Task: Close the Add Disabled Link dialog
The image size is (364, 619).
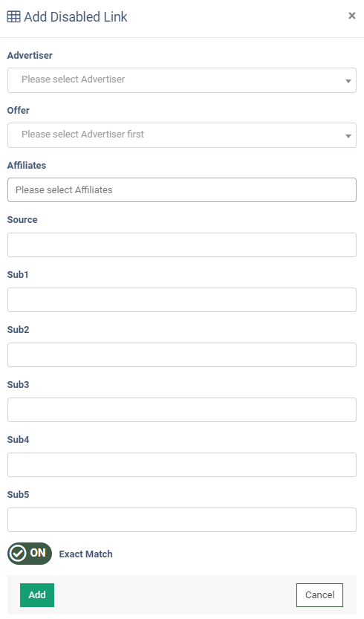Action: coord(352,16)
